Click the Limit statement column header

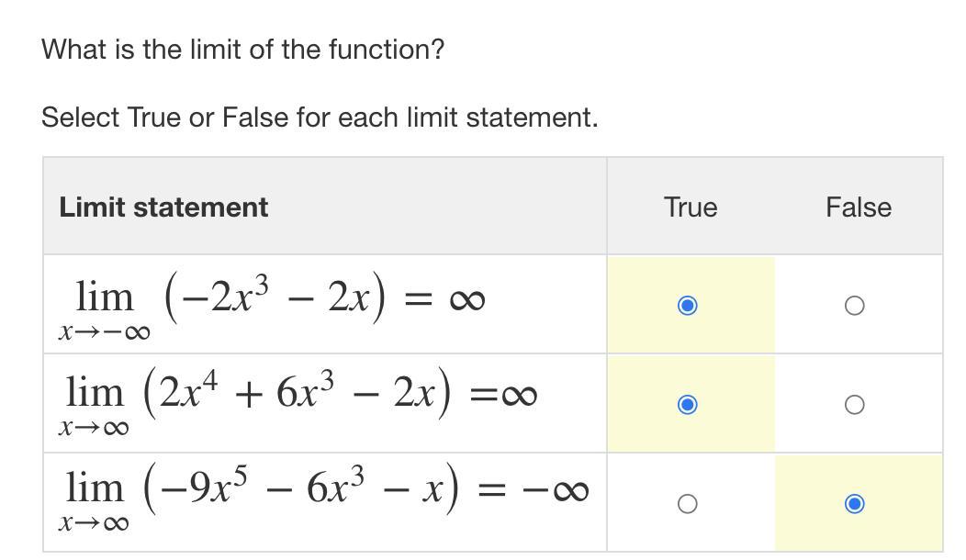[x=163, y=207]
